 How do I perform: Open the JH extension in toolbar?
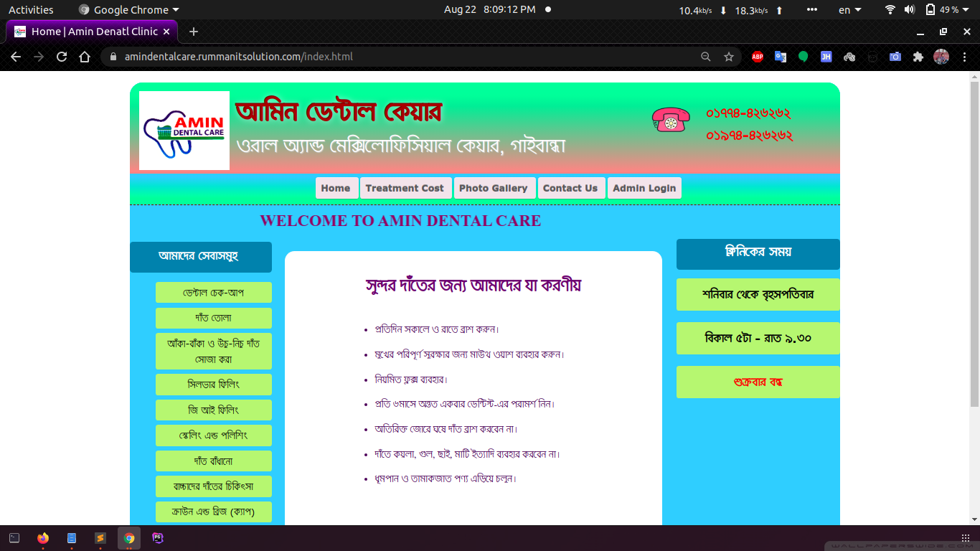coord(826,57)
